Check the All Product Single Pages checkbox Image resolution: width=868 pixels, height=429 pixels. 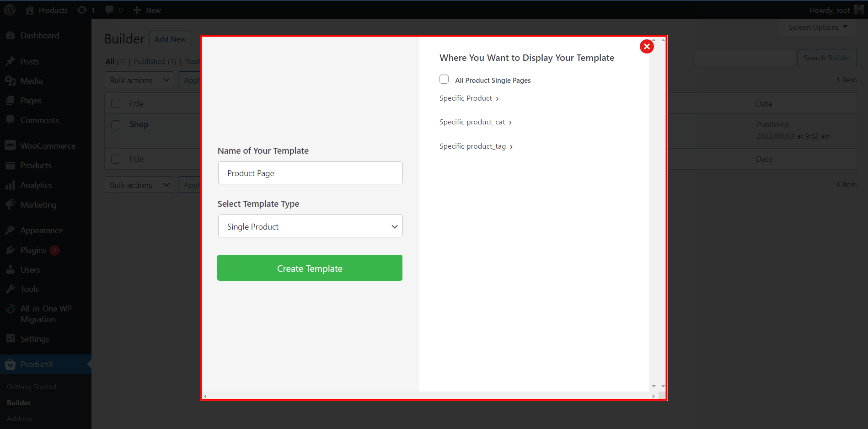[444, 79]
